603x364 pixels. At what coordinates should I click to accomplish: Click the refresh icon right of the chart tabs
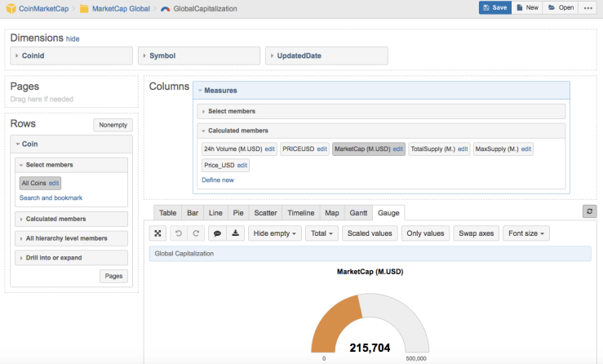coord(589,211)
